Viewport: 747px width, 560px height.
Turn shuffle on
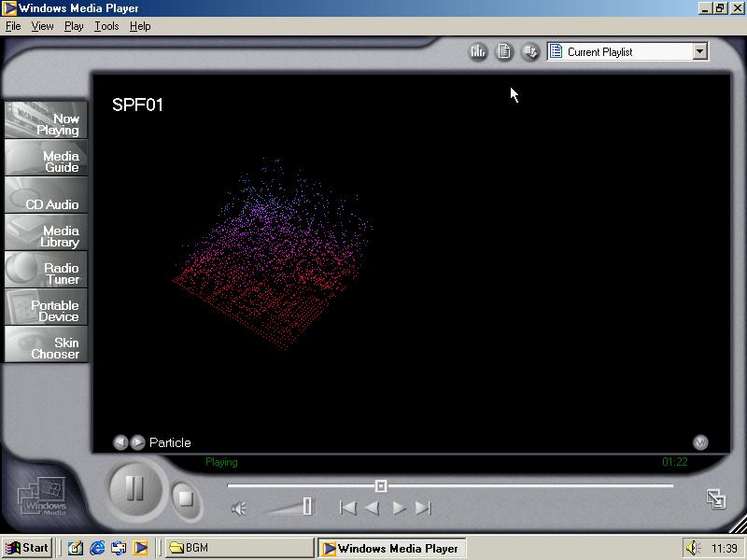point(529,52)
